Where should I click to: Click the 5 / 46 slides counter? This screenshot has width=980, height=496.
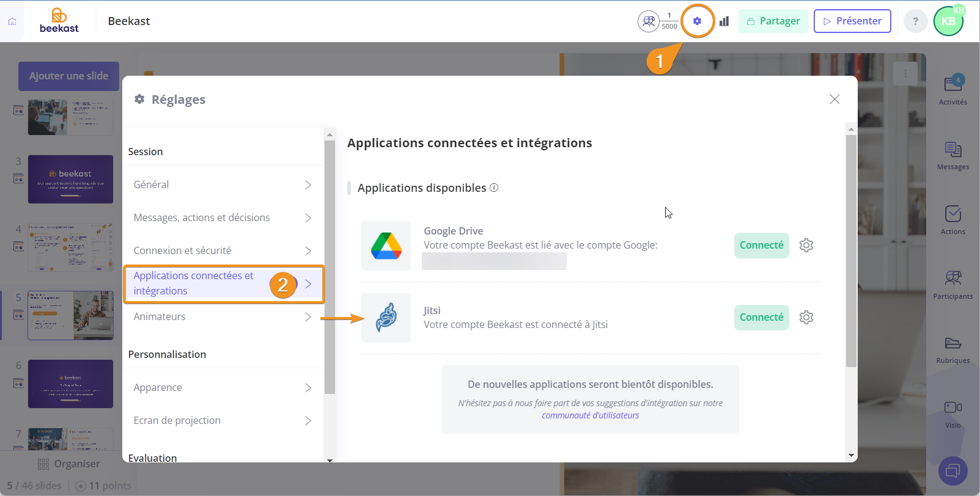[x=34, y=486]
